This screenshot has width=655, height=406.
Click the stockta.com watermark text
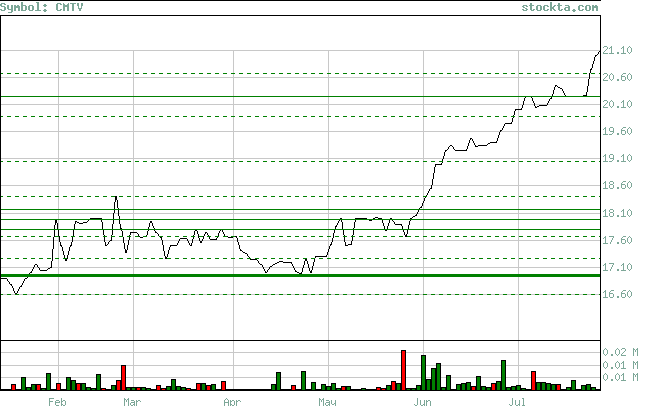pyautogui.click(x=560, y=7)
